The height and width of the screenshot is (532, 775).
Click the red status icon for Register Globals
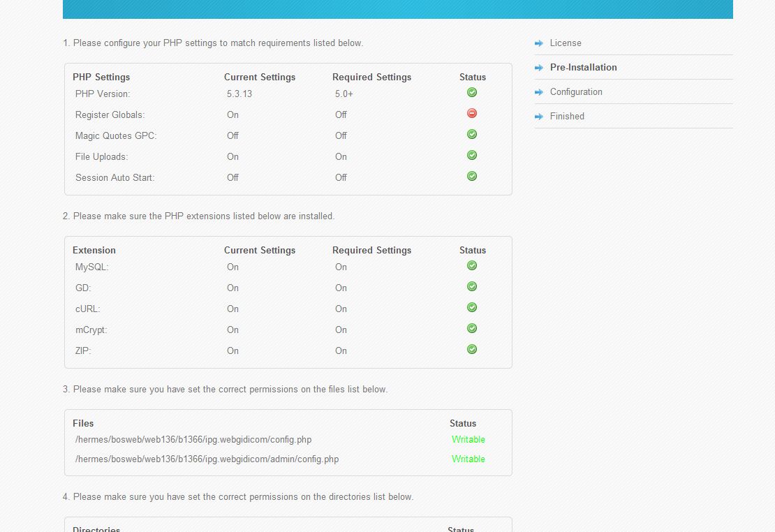click(x=472, y=113)
